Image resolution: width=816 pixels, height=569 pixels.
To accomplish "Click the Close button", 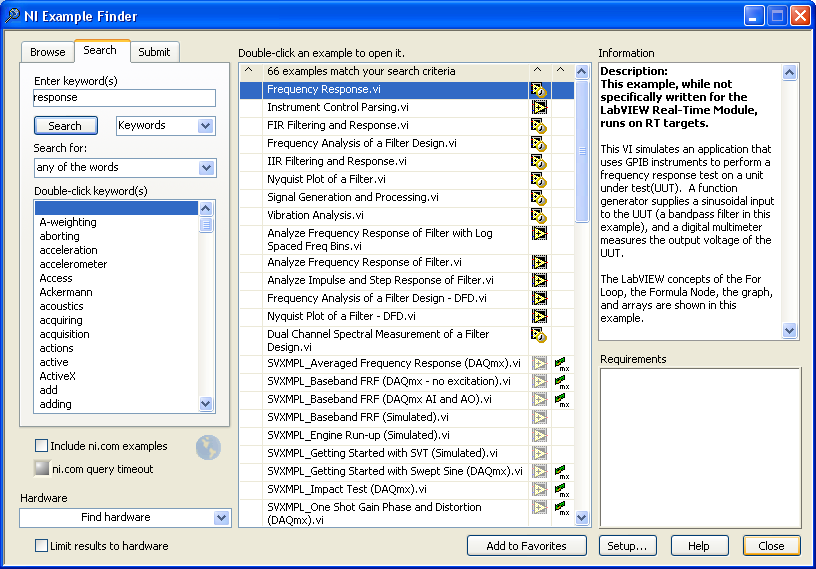I will coord(771,546).
